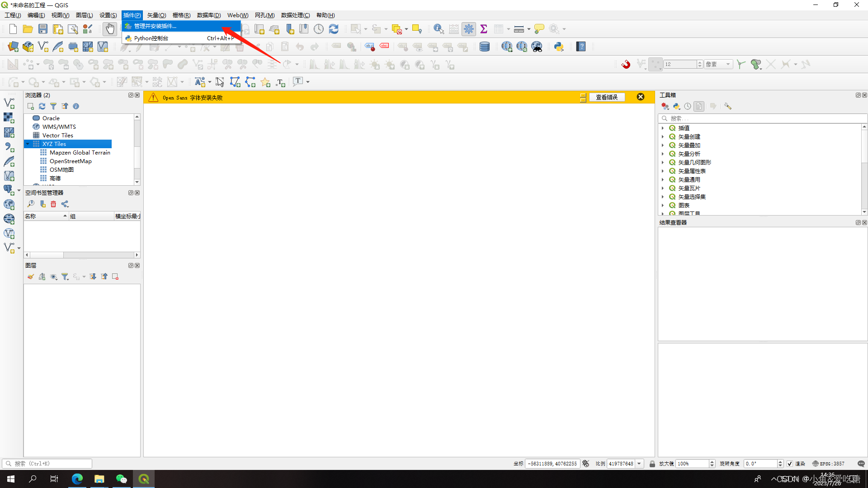The width and height of the screenshot is (868, 488).
Task: Expand the 矢量几何图形 toolbox group
Action: (x=663, y=163)
